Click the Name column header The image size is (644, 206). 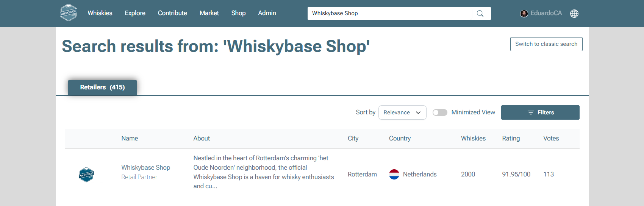[x=130, y=139]
